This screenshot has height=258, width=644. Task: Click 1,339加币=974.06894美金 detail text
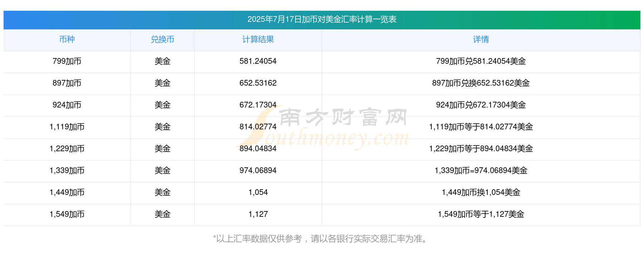click(481, 171)
